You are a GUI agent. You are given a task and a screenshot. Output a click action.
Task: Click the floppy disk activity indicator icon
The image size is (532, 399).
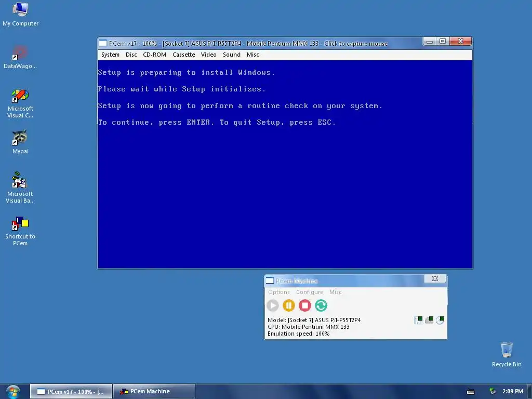418,320
